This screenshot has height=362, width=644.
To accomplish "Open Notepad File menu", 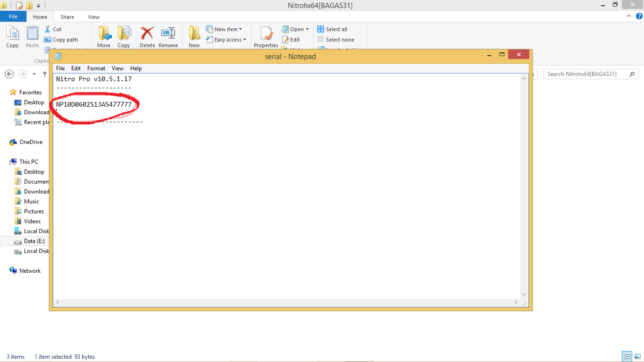I will pyautogui.click(x=60, y=68).
